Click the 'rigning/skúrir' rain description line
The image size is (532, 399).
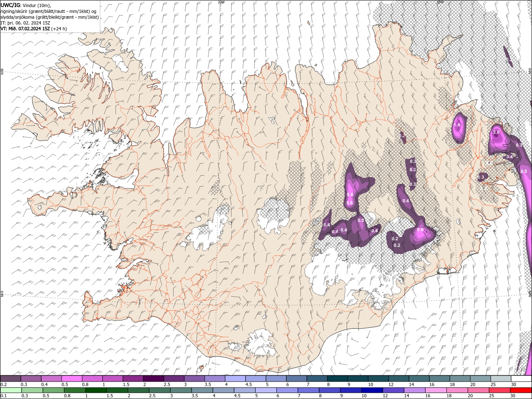coord(49,11)
